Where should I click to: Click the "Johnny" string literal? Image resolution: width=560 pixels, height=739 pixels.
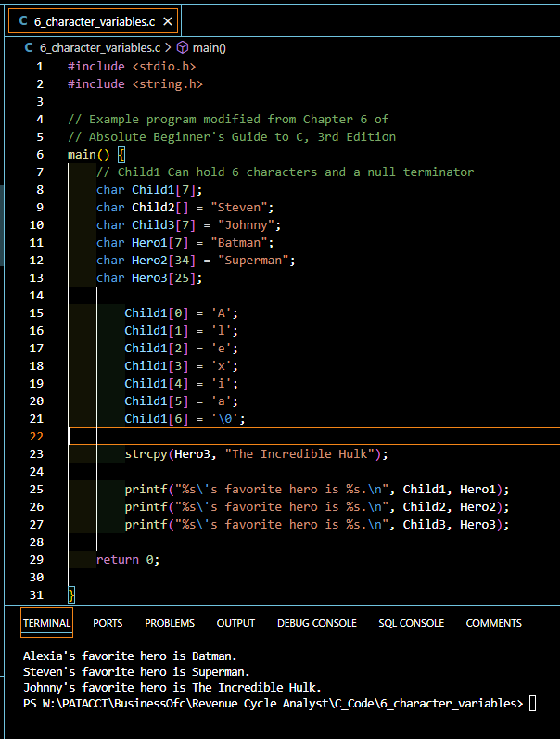(x=246, y=224)
